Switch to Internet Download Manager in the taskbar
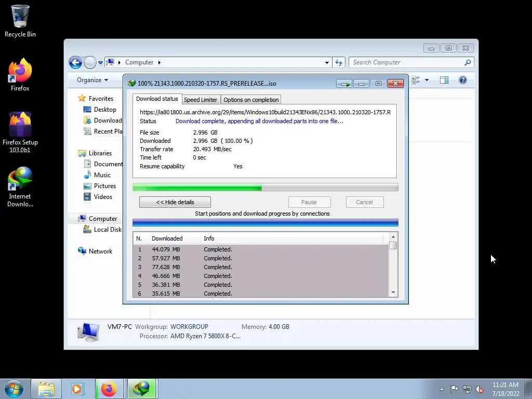Screen dimensions: 532x399 pos(141,389)
